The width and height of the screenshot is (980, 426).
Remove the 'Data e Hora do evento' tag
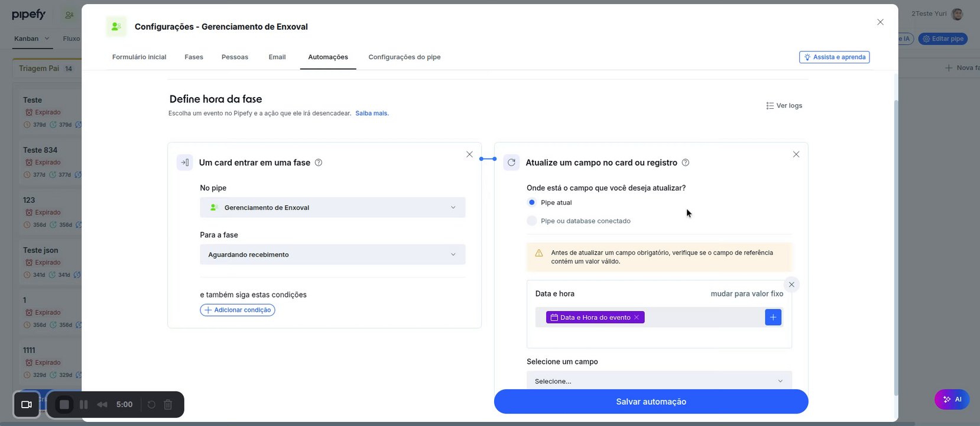pyautogui.click(x=637, y=318)
